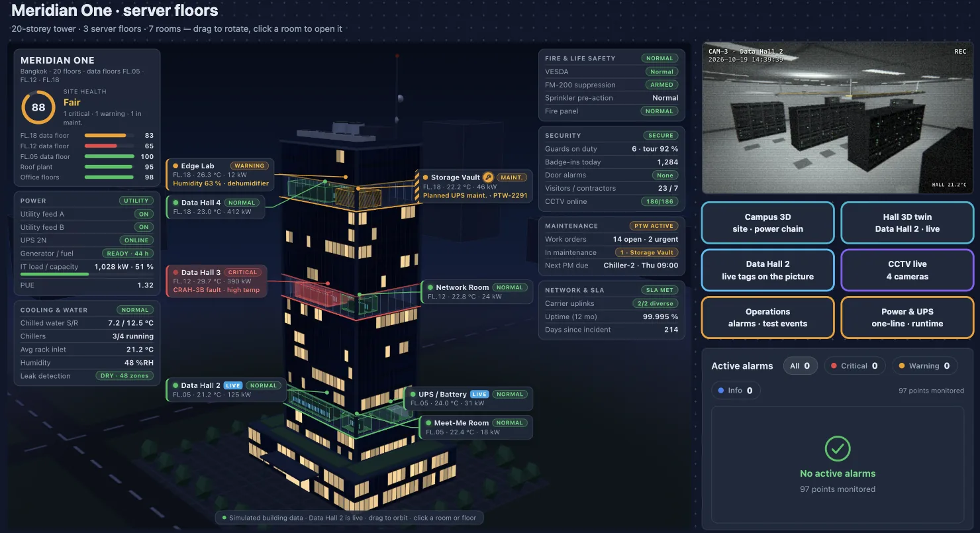Click the Office floors health row
This screenshot has width=980, height=533.
tap(87, 177)
